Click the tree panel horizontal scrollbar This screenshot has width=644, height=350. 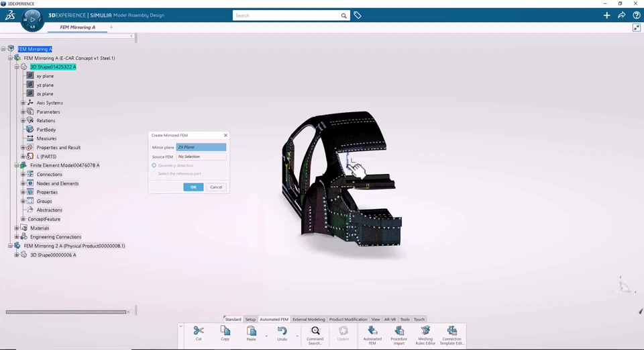pos(66,312)
